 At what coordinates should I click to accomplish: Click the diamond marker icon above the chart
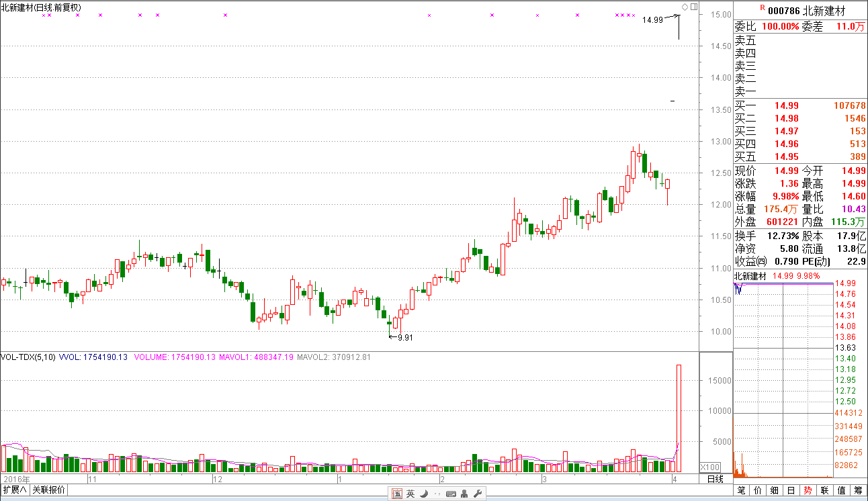click(x=685, y=7)
